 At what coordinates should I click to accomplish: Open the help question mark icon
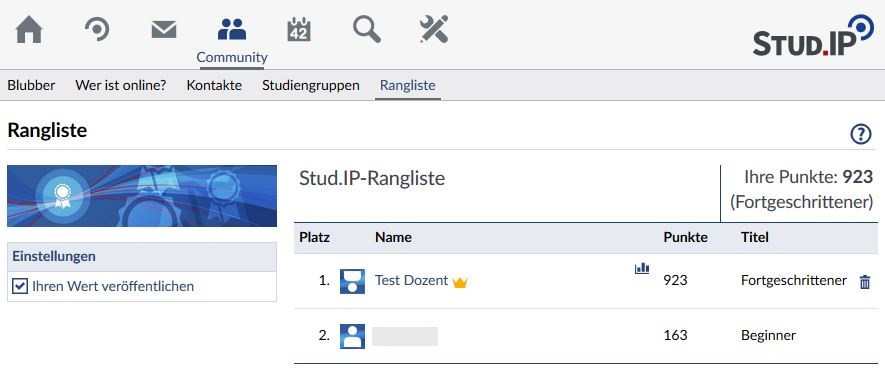861,134
